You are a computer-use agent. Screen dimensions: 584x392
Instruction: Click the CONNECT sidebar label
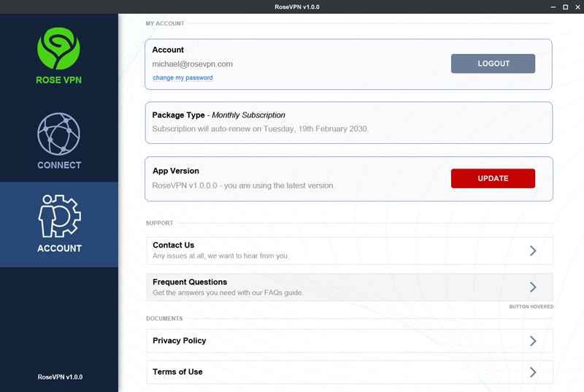pos(59,165)
